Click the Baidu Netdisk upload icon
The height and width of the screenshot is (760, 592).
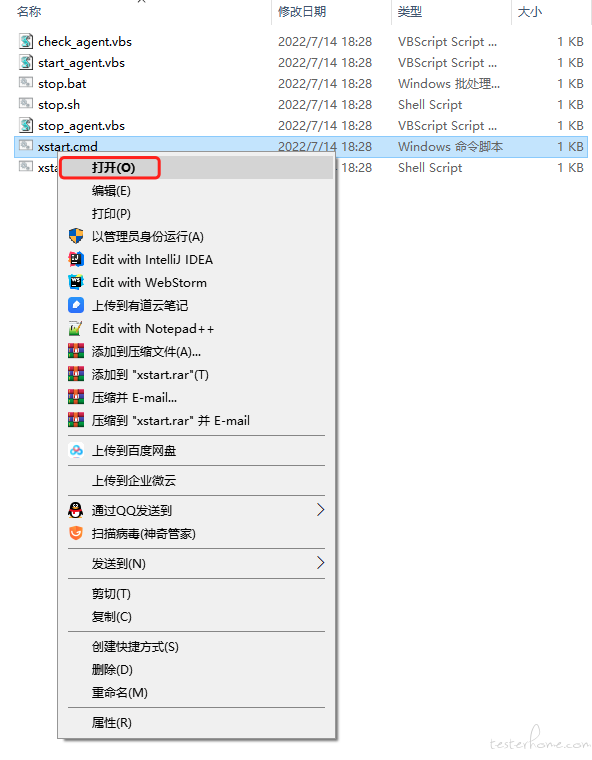click(x=76, y=451)
